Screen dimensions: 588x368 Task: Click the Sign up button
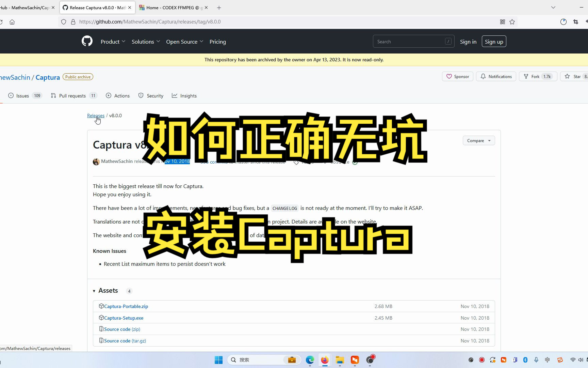[x=494, y=41]
